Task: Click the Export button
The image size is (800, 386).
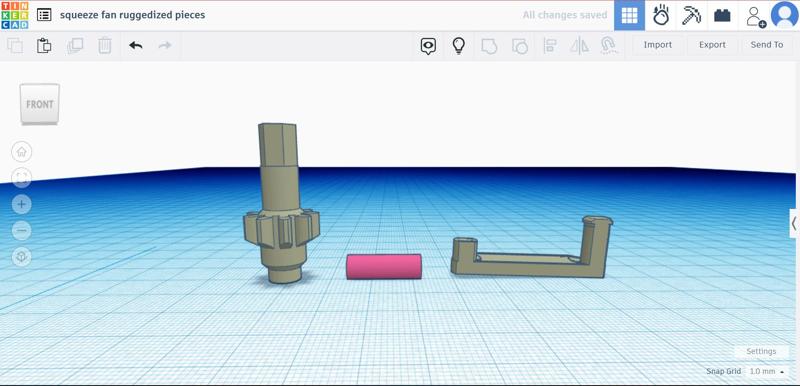Action: pyautogui.click(x=712, y=45)
